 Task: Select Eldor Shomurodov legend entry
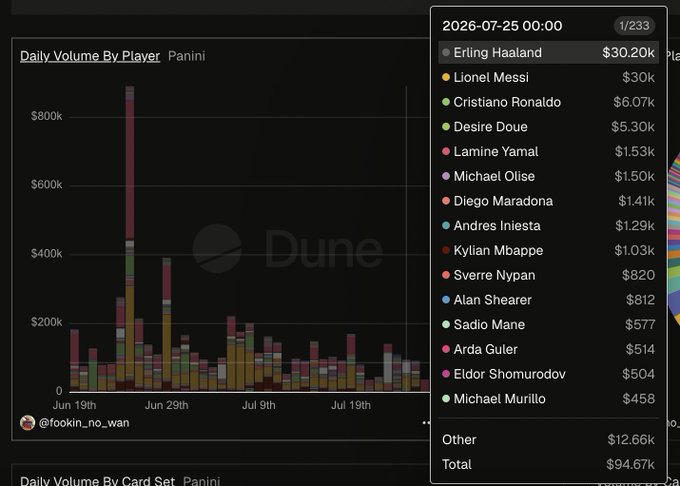coord(549,374)
